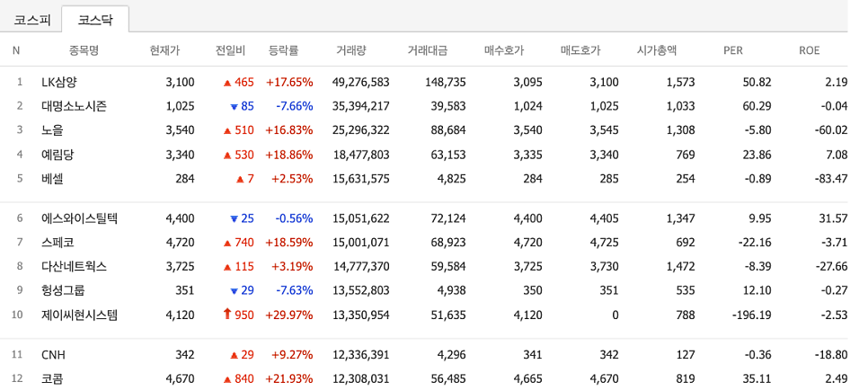Open the 헝셩그룹 stock link

(63, 290)
